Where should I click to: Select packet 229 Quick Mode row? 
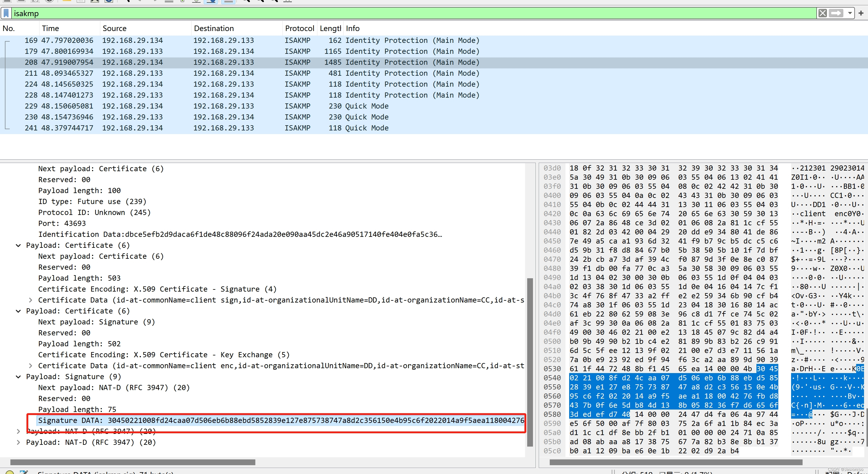click(x=236, y=106)
